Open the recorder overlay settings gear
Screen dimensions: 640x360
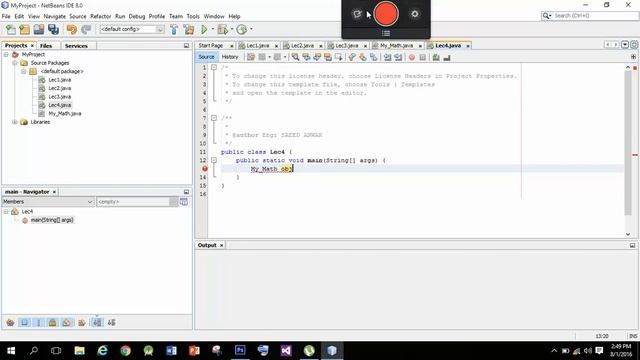click(x=415, y=14)
